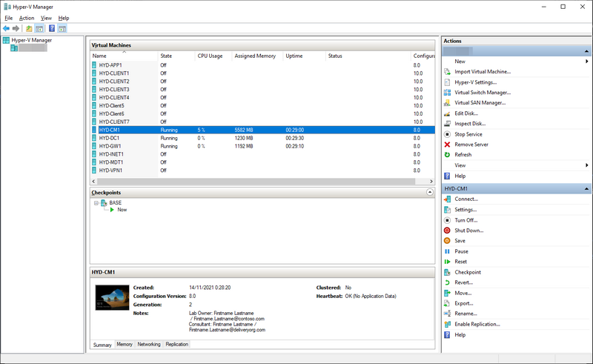
Task: Open Settings for HYD-CM1
Action: [x=466, y=209]
